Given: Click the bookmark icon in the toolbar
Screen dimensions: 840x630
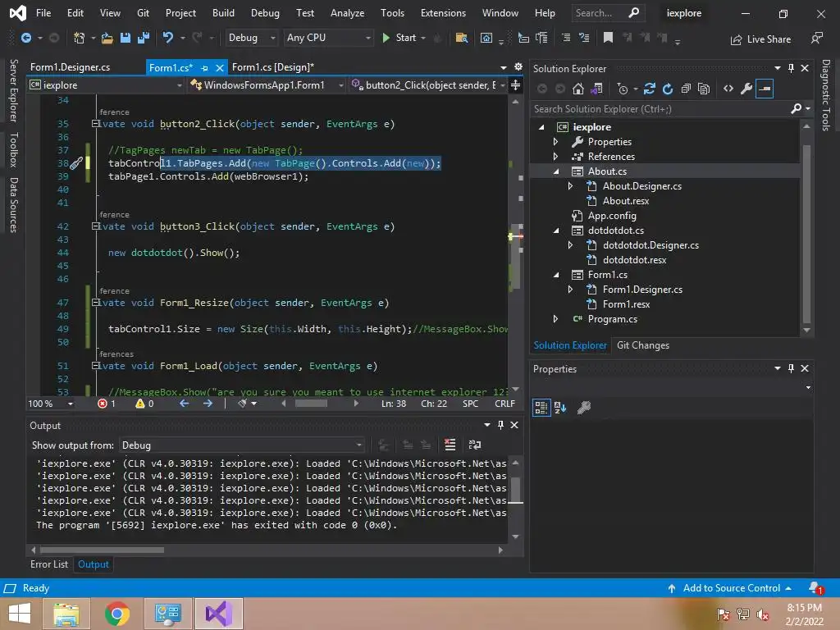Looking at the screenshot, I should (x=608, y=38).
